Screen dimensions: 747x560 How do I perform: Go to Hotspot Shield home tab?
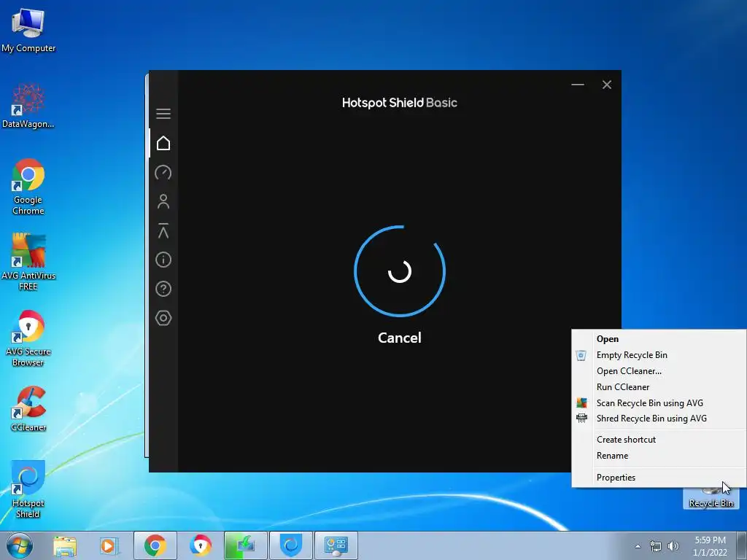pyautogui.click(x=163, y=143)
